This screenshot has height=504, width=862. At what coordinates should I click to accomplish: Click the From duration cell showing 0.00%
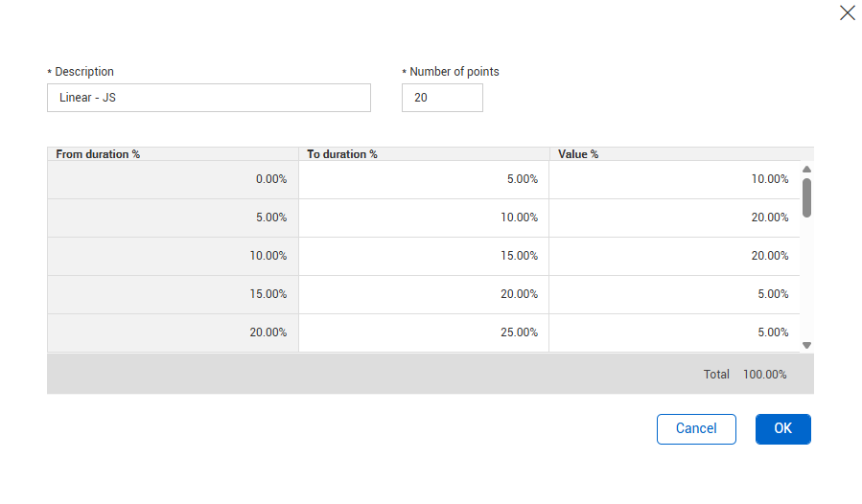tap(173, 179)
